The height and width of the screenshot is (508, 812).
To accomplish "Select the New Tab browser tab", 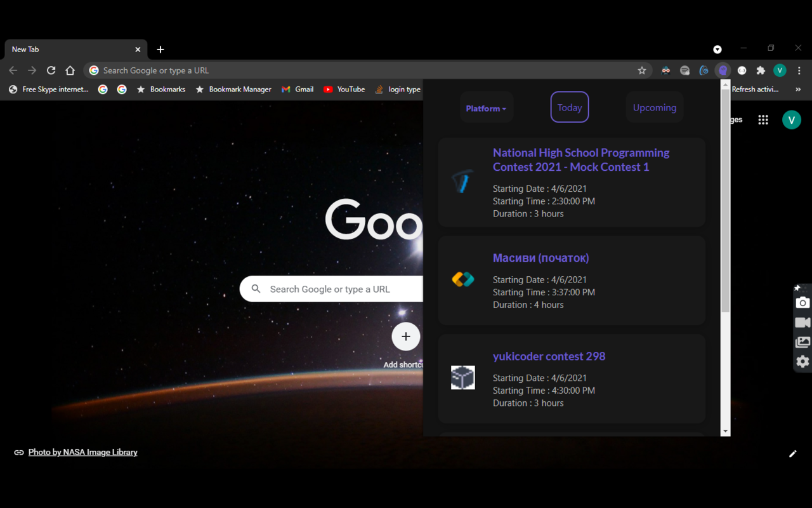I will pyautogui.click(x=76, y=50).
